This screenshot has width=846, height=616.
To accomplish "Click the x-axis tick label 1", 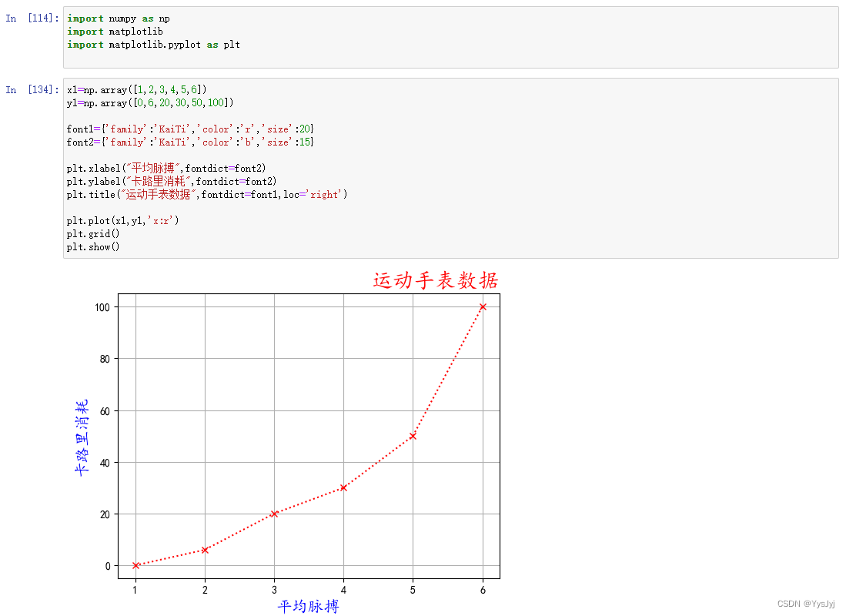I will pyautogui.click(x=135, y=590).
